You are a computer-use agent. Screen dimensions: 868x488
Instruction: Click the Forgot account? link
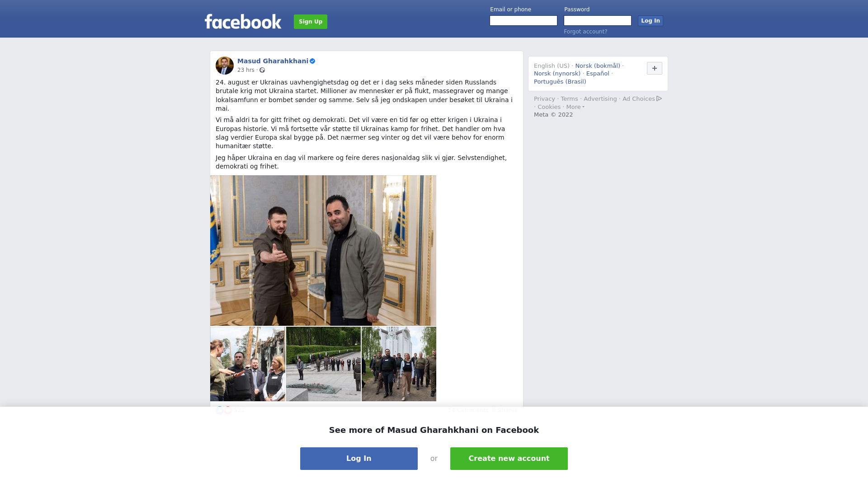coord(585,32)
